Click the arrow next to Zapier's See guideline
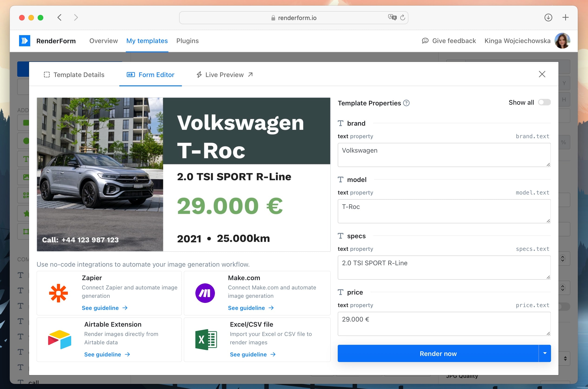The image size is (588, 389). pos(125,308)
